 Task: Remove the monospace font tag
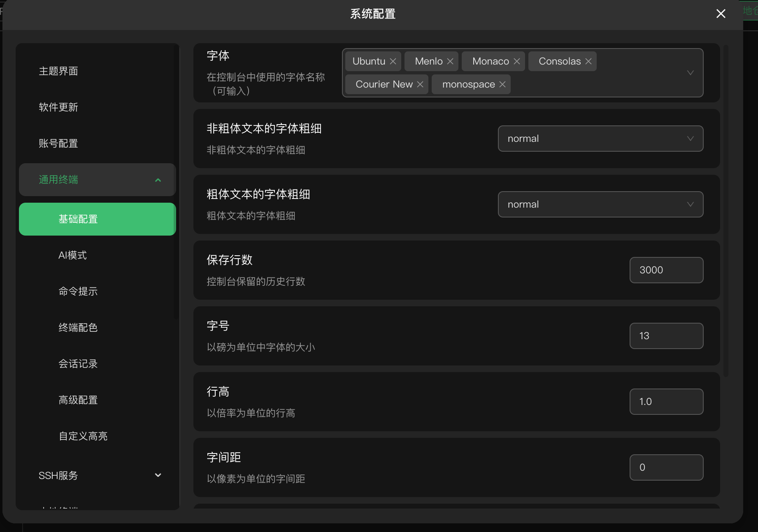(x=502, y=84)
